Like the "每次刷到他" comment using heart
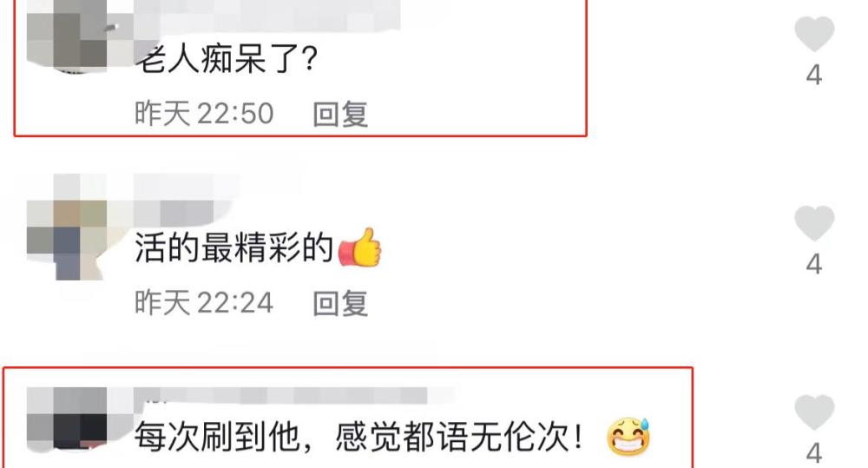Screen dimensions: 868x468 [814, 412]
